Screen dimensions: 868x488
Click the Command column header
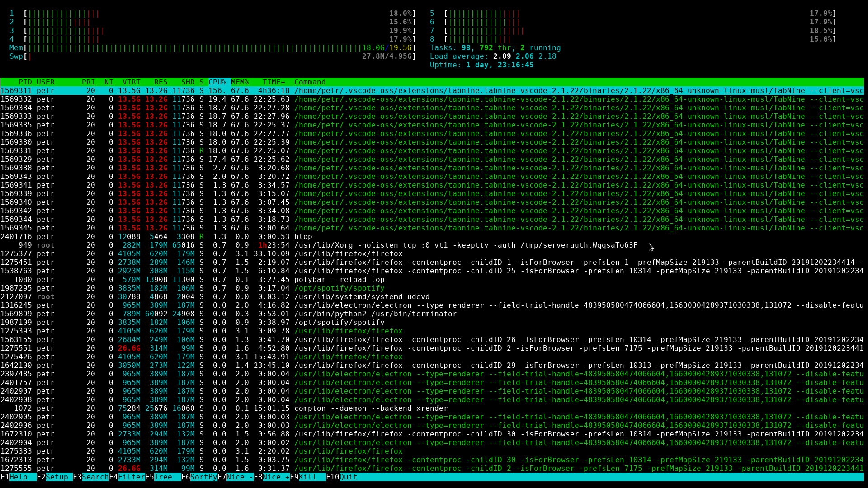pos(310,82)
